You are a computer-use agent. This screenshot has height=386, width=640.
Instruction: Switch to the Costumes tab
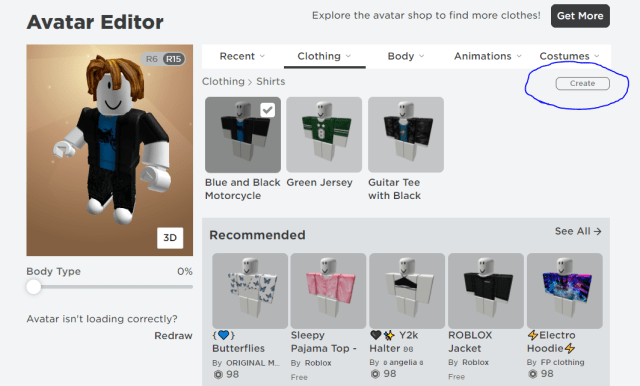click(569, 56)
